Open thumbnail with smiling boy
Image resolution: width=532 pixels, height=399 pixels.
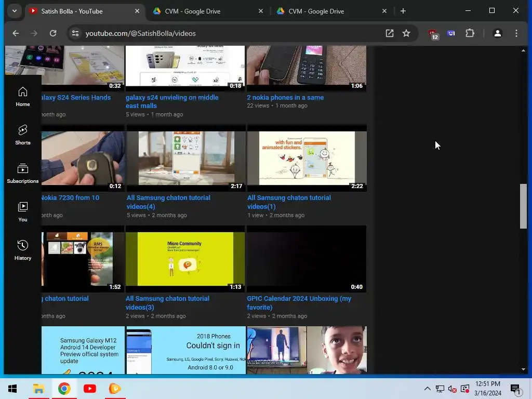[x=307, y=350]
